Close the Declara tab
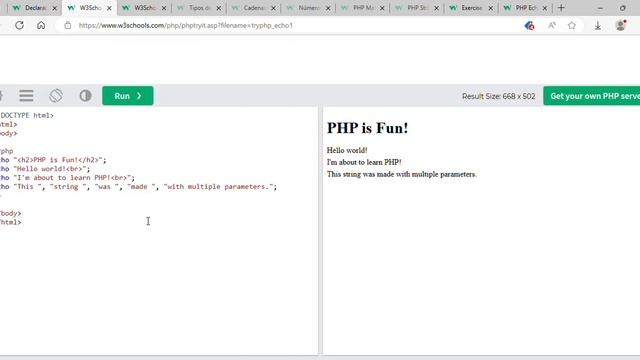The image size is (640, 360). (x=54, y=8)
